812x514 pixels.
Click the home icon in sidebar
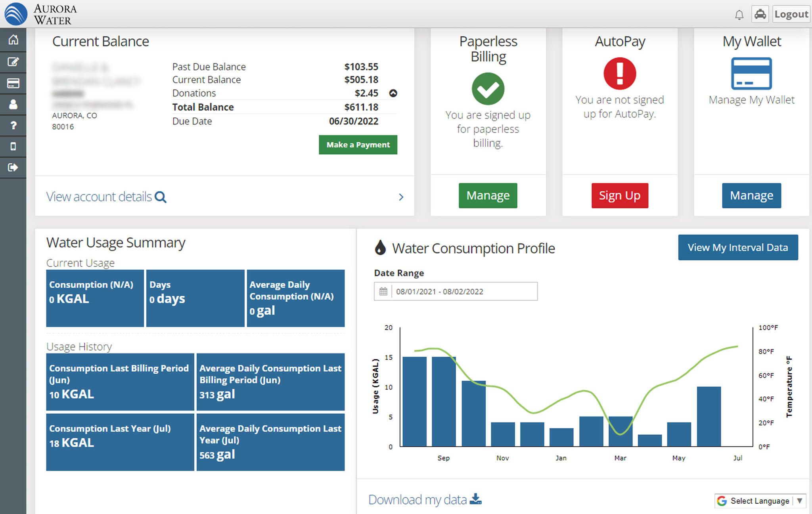[13, 40]
